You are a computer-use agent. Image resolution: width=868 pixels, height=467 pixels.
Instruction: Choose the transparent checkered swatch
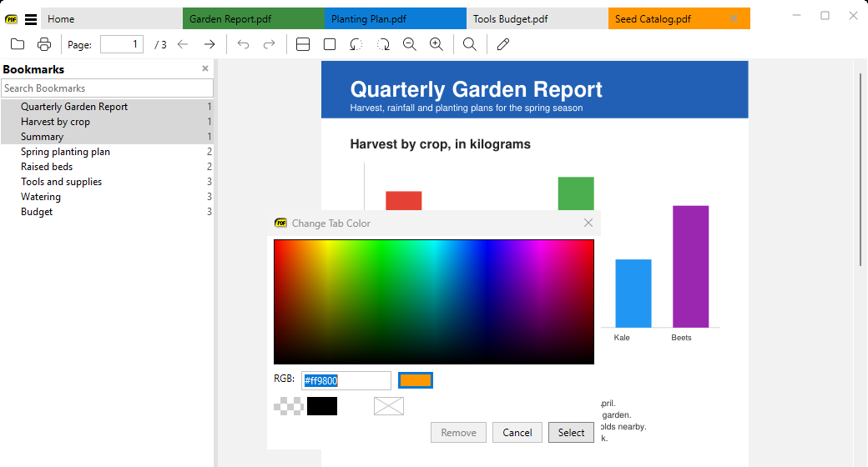pos(289,406)
